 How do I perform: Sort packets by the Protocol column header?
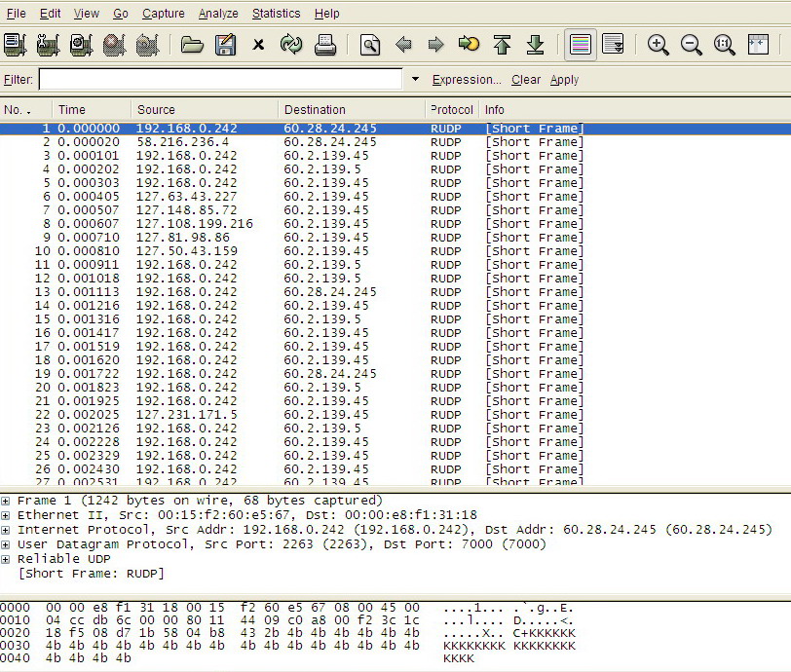452,110
